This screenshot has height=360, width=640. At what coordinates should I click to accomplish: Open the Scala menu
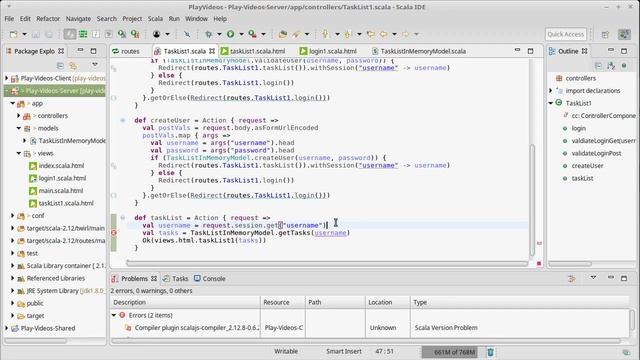[x=155, y=19]
